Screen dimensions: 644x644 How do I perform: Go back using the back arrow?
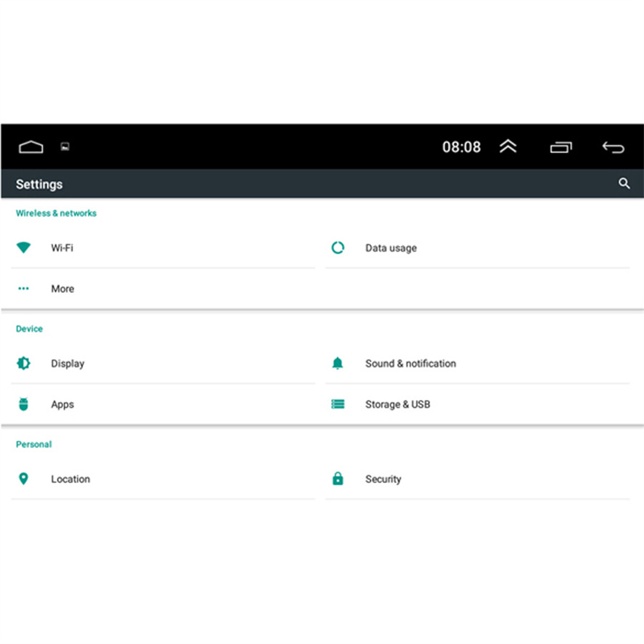point(612,147)
